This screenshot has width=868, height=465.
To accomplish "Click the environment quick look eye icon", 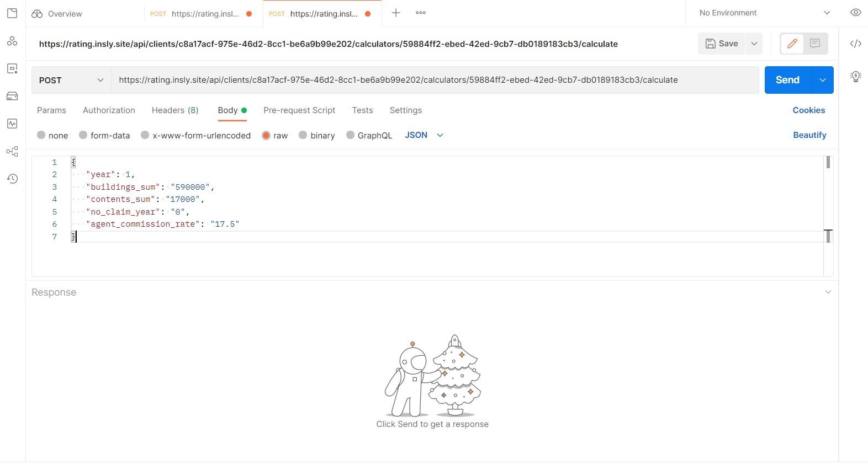I will (856, 13).
